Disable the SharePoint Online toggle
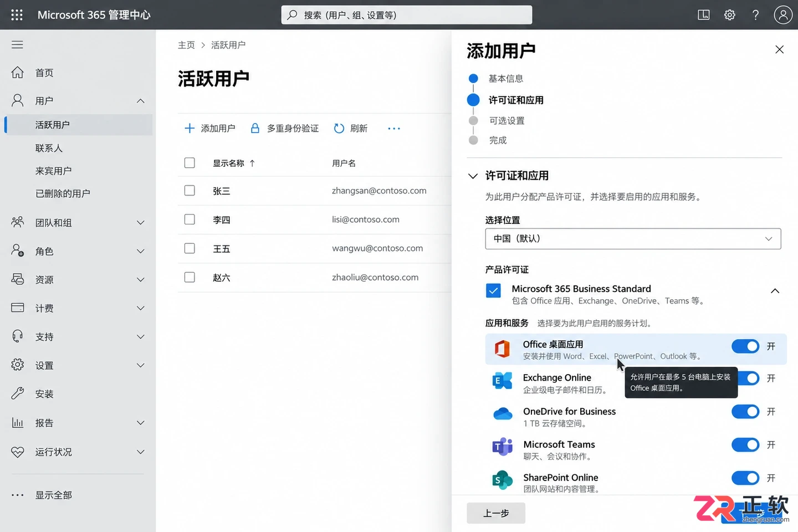Image resolution: width=798 pixels, height=532 pixels. [x=745, y=478]
